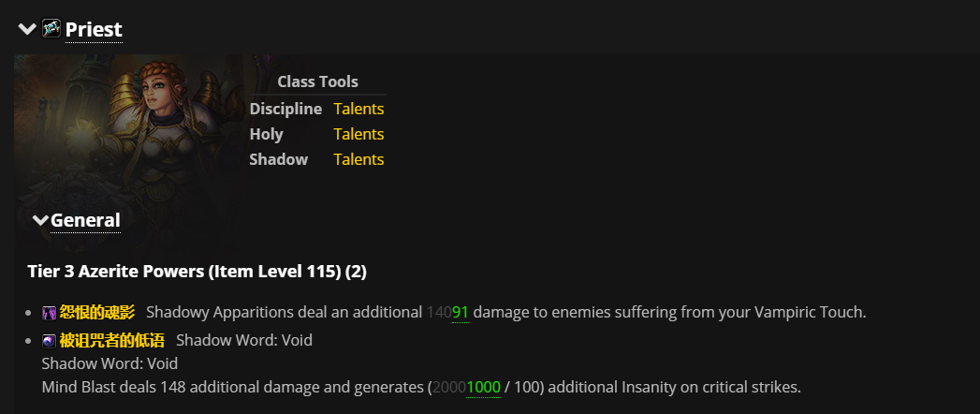Open the 怨恨的魂影 azerite power link

pos(97,312)
